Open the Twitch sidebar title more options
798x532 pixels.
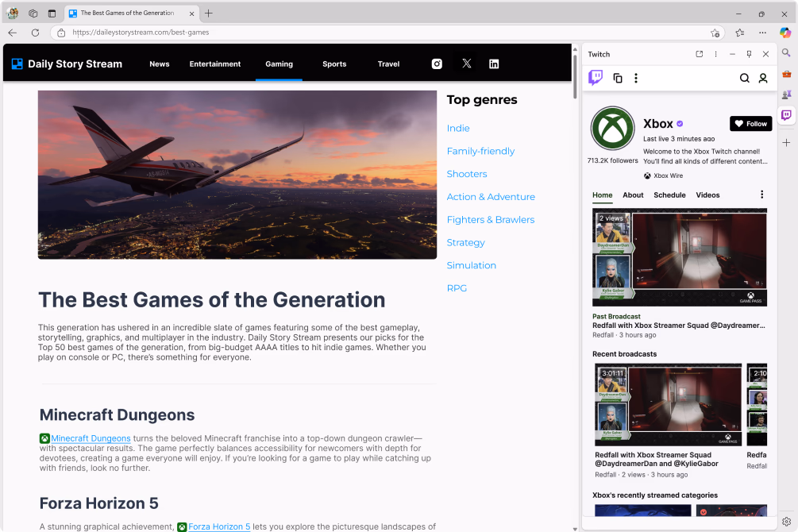(715, 54)
